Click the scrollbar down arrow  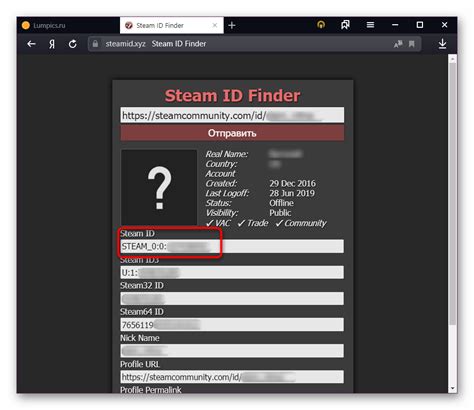click(x=452, y=388)
